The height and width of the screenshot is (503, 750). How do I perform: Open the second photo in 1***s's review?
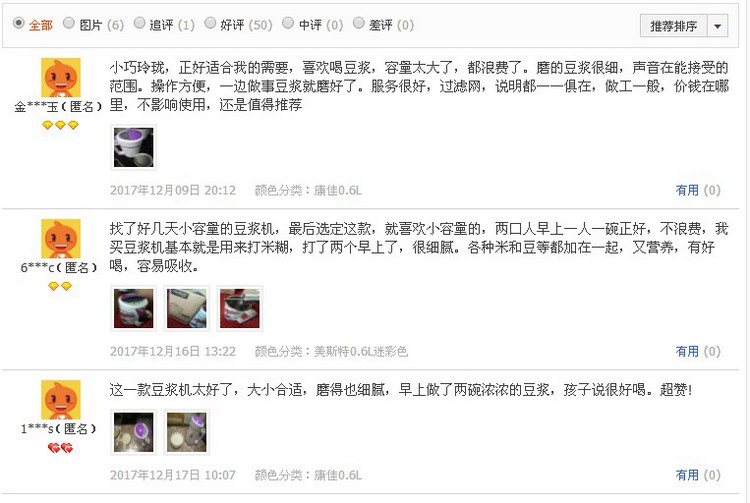click(x=187, y=432)
